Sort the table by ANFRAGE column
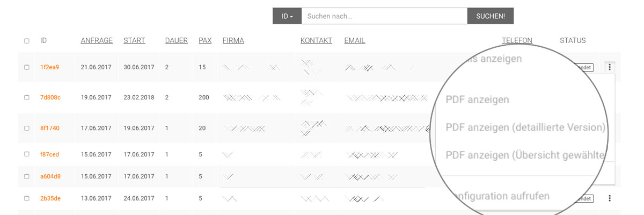Image resolution: width=644 pixels, height=215 pixels. click(x=97, y=40)
